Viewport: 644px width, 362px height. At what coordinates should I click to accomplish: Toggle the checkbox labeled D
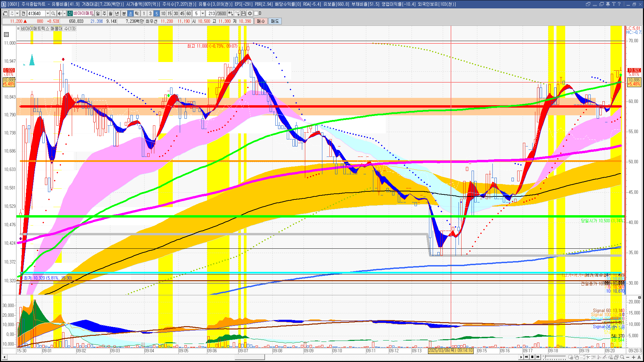click(x=256, y=13)
